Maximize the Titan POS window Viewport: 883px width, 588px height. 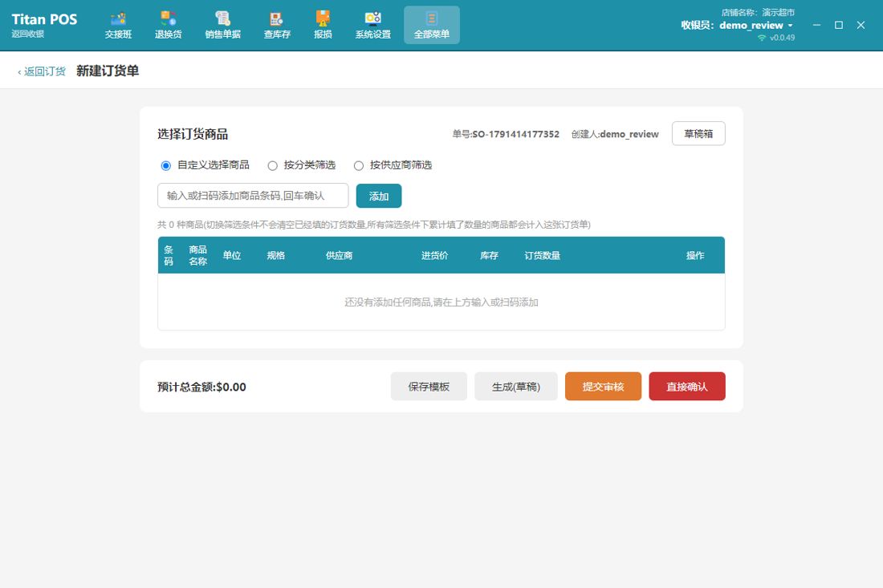839,25
